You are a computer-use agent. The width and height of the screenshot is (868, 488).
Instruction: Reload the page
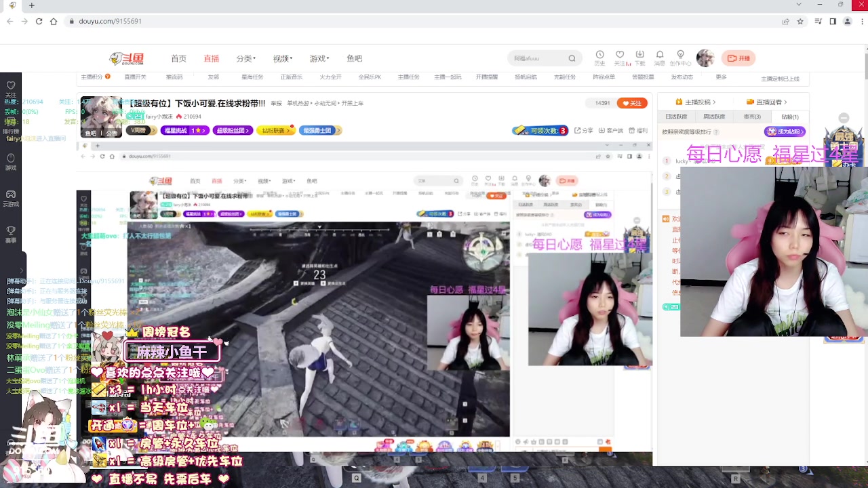tap(39, 21)
